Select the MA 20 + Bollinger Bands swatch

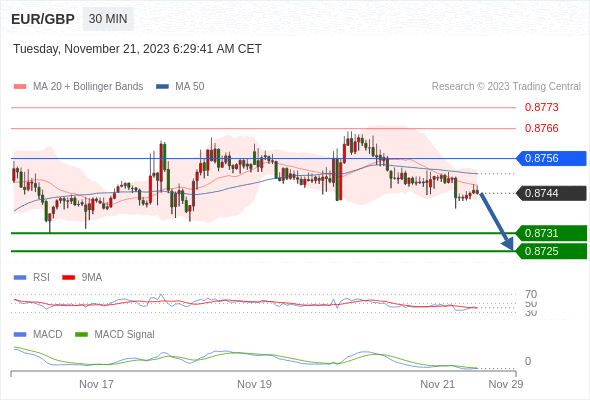(20, 87)
